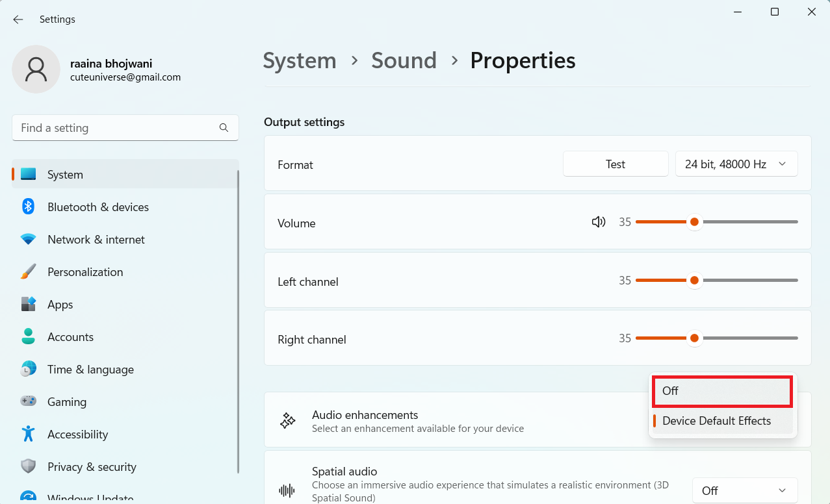This screenshot has width=830, height=504.
Task: Click the Accessibility figure icon
Action: click(28, 434)
